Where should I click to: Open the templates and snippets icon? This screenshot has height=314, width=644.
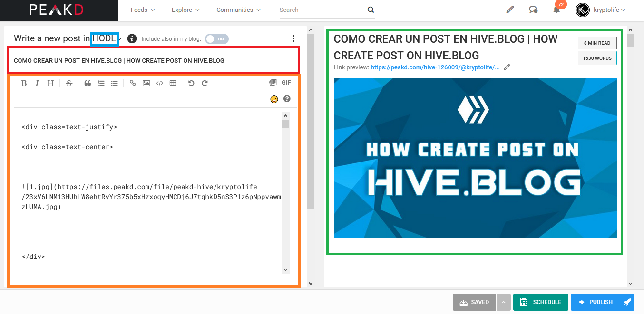273,83
